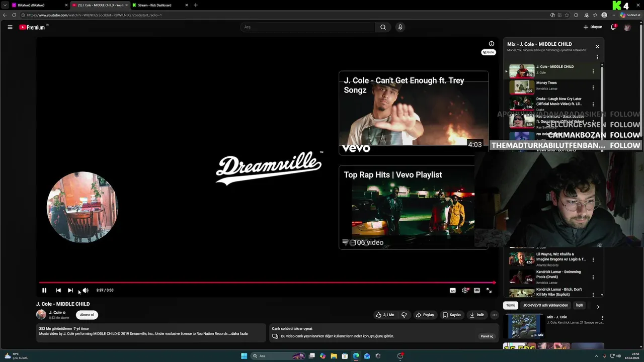Open options for Drake Laugh Now Cry Later
The height and width of the screenshot is (362, 644).
(593, 104)
